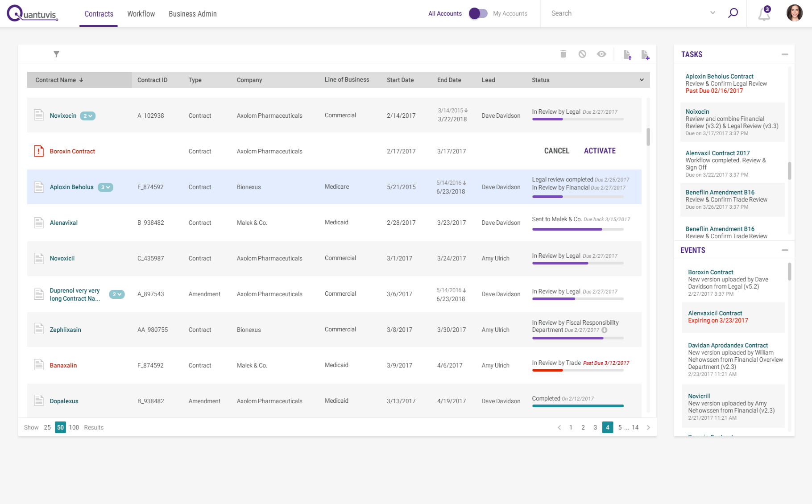Create a new contract with the document-plus icon
The width and height of the screenshot is (812, 504).
click(x=645, y=54)
